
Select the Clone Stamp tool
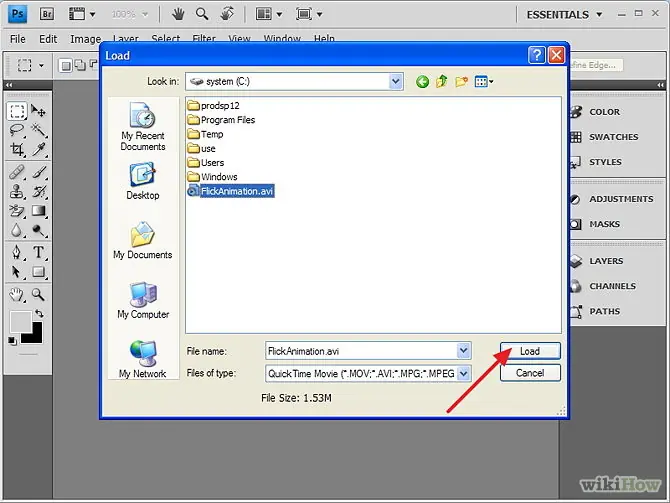[17, 191]
